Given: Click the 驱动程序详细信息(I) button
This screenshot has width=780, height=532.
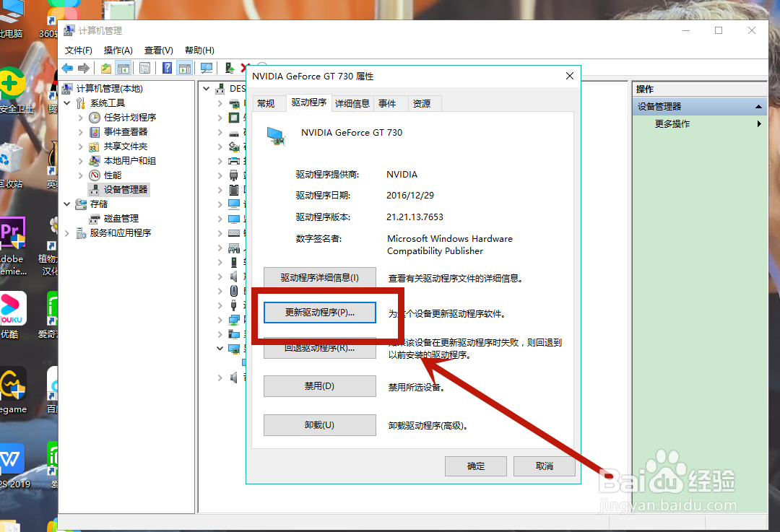Looking at the screenshot, I should click(320, 278).
